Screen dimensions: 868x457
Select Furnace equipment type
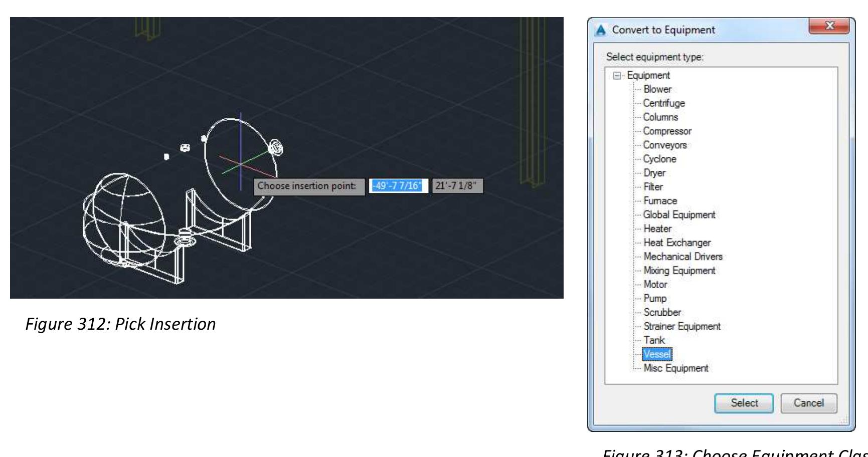tap(660, 201)
